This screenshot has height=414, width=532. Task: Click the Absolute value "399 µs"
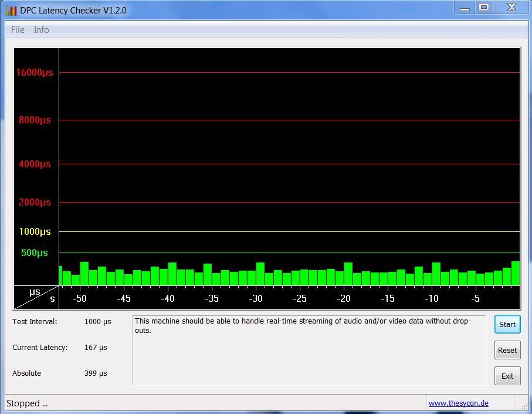(96, 373)
